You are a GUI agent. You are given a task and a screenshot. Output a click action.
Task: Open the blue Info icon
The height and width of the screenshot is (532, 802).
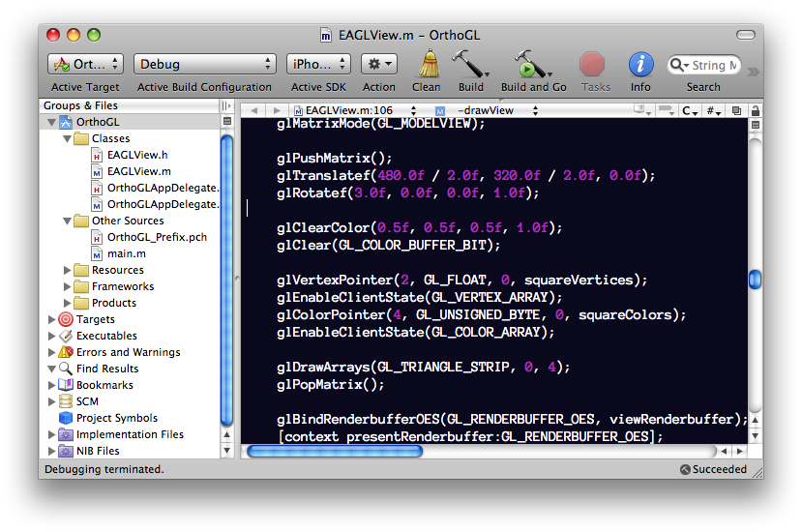[640, 65]
